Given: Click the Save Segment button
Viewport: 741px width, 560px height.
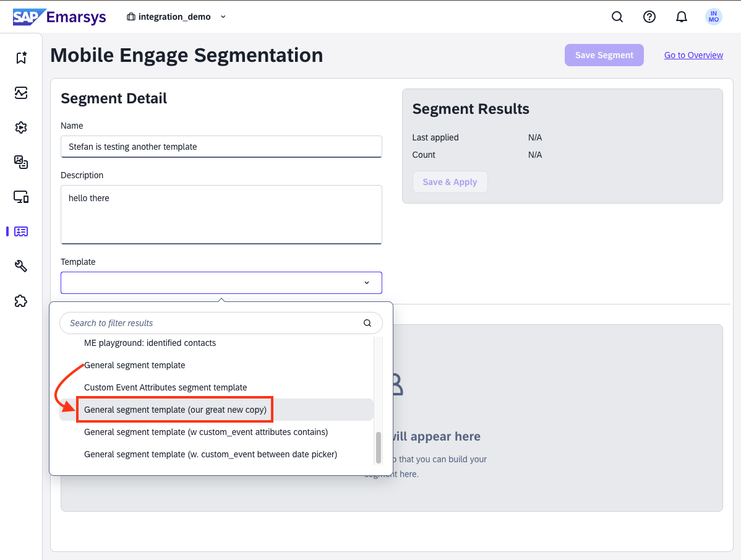Looking at the screenshot, I should point(604,55).
